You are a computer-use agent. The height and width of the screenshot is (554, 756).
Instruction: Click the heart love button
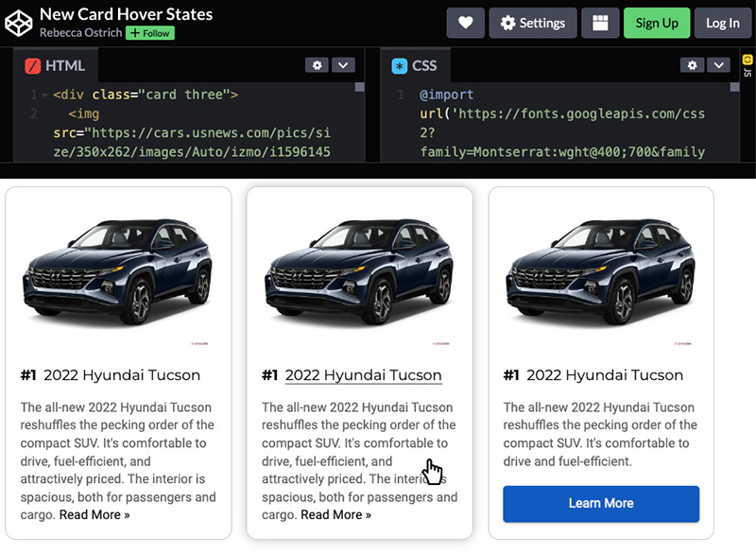click(x=465, y=23)
